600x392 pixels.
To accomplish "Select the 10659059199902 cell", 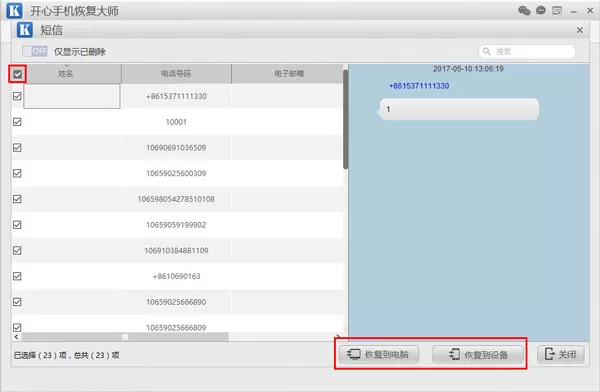I will [x=176, y=225].
